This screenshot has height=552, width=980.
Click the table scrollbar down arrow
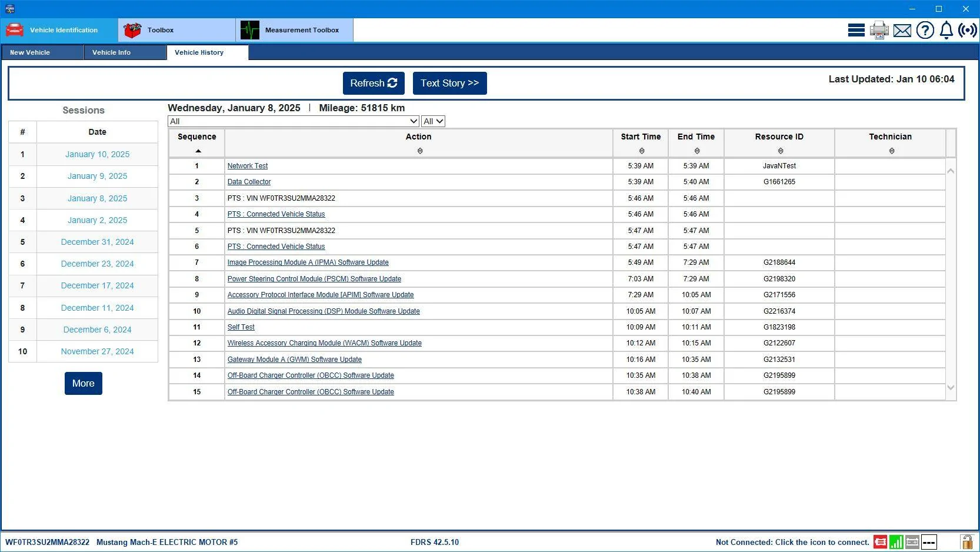[951, 388]
